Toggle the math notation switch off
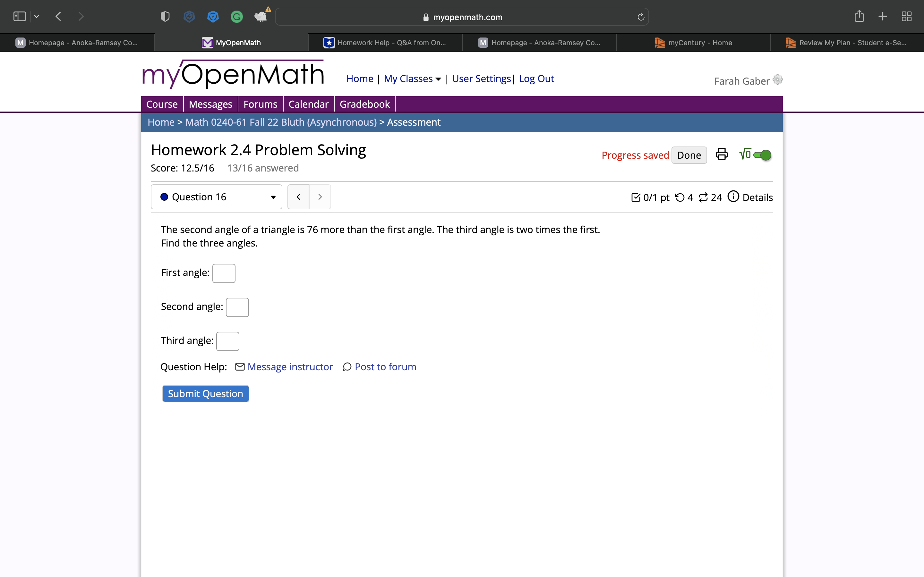Image resolution: width=924 pixels, height=577 pixels. [762, 155]
